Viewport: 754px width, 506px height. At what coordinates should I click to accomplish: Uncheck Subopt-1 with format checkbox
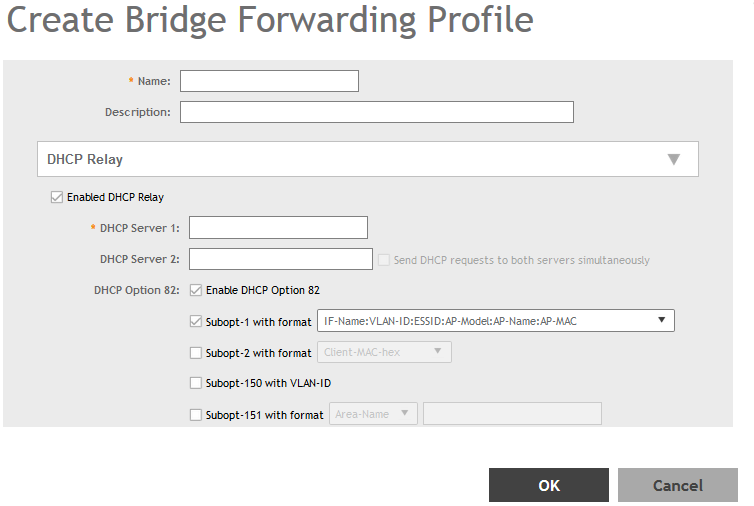(x=195, y=321)
